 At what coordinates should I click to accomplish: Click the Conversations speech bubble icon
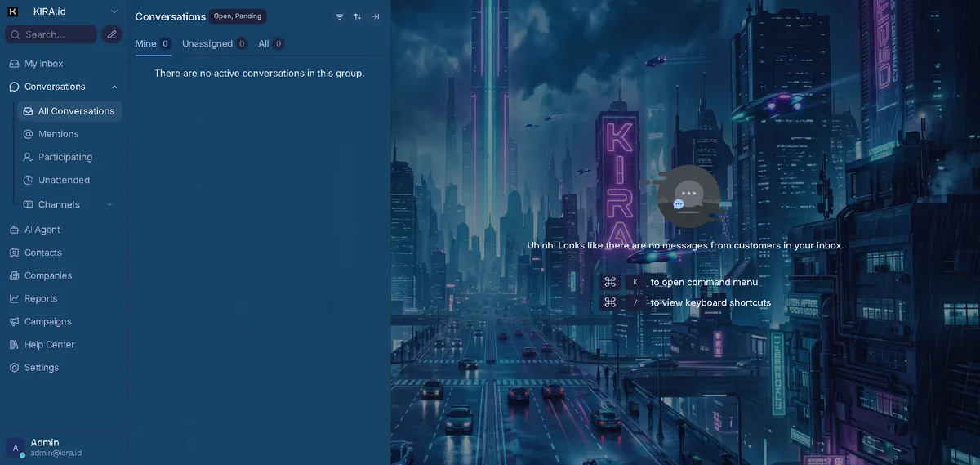tap(14, 87)
